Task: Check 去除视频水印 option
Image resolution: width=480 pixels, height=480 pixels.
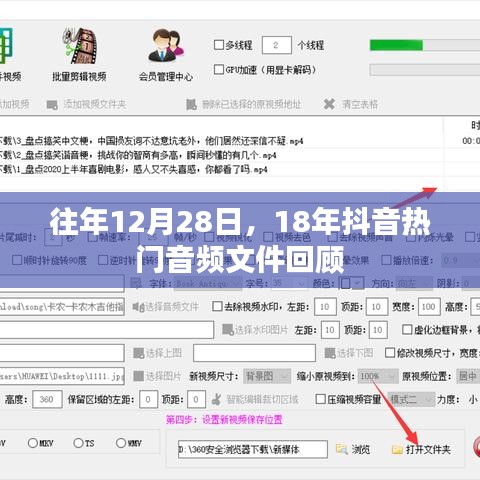Action: 217,306
